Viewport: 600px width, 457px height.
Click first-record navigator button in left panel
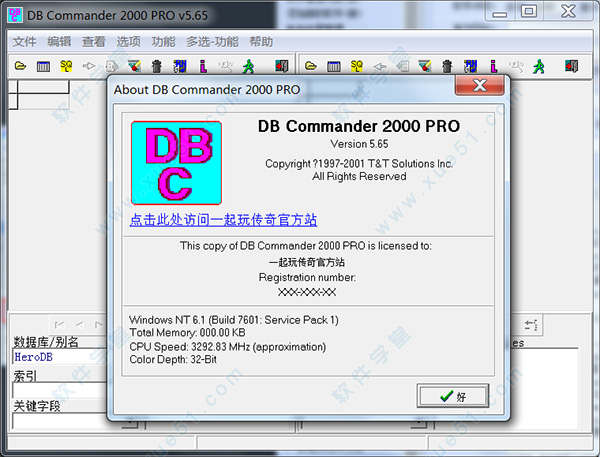point(59,325)
